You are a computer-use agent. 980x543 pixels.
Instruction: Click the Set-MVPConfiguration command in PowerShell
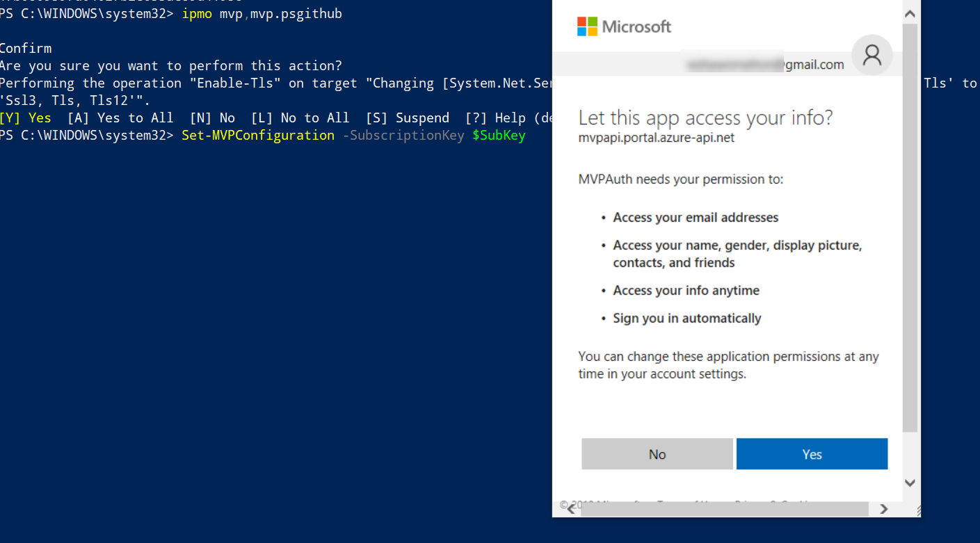(x=257, y=135)
